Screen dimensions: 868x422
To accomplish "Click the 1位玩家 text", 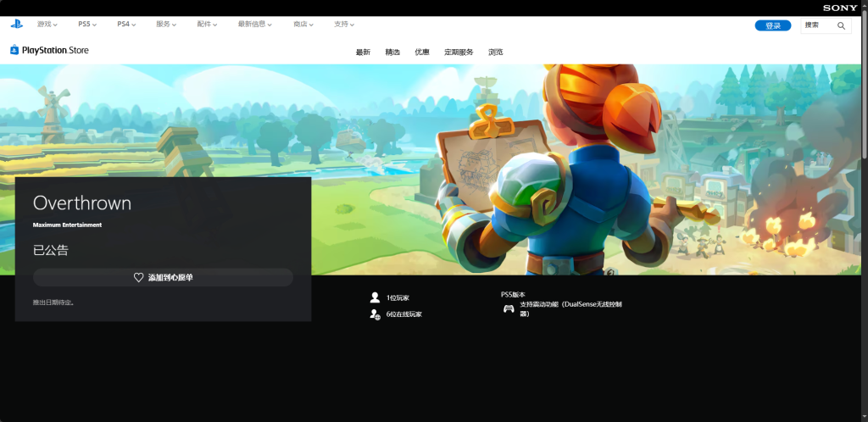I will pos(398,297).
